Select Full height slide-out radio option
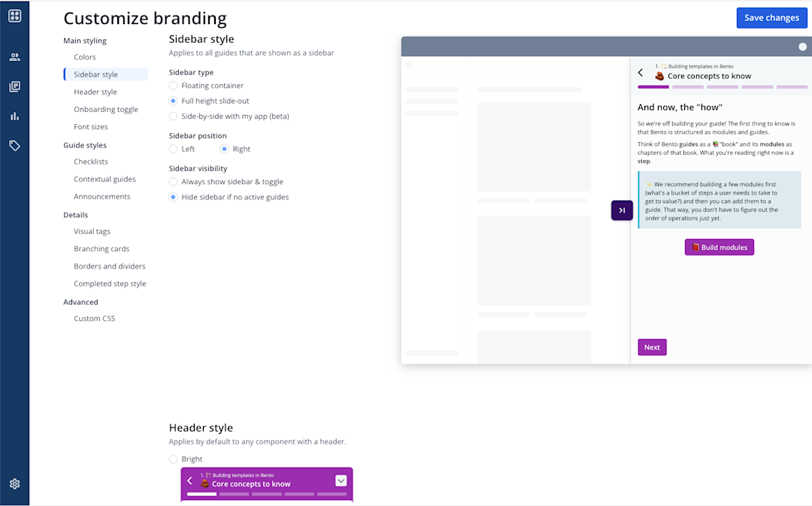The height and width of the screenshot is (506, 812). point(173,101)
